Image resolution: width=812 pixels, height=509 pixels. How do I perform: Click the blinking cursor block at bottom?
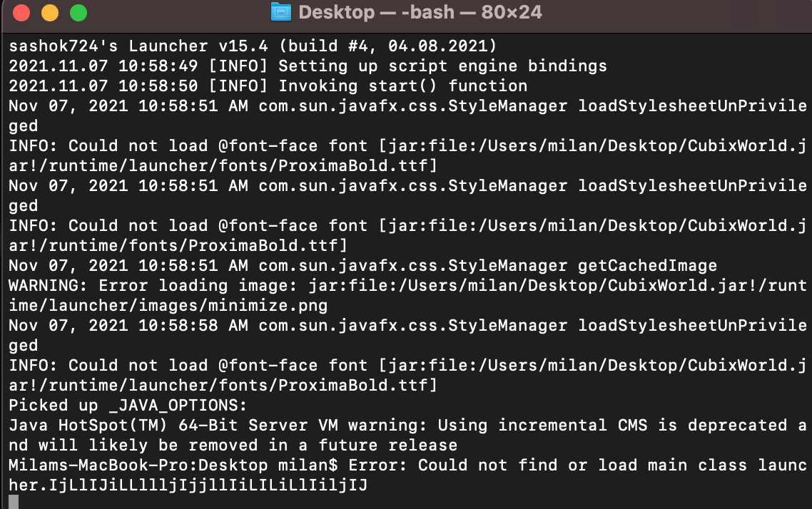pos(14,502)
